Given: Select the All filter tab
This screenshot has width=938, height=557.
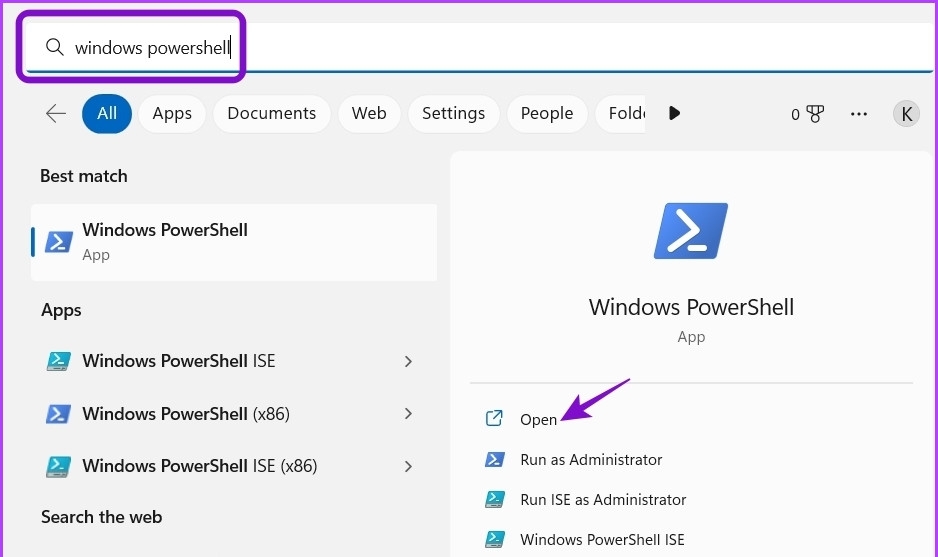Looking at the screenshot, I should 107,113.
